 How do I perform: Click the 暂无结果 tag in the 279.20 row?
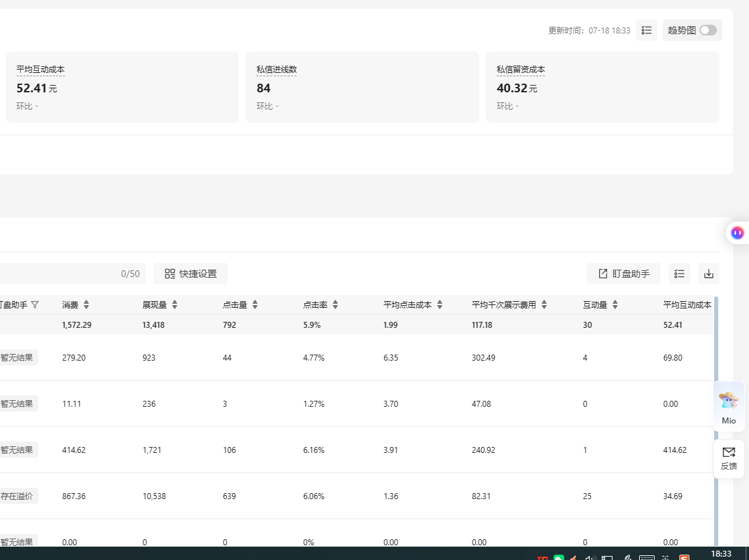pos(18,357)
